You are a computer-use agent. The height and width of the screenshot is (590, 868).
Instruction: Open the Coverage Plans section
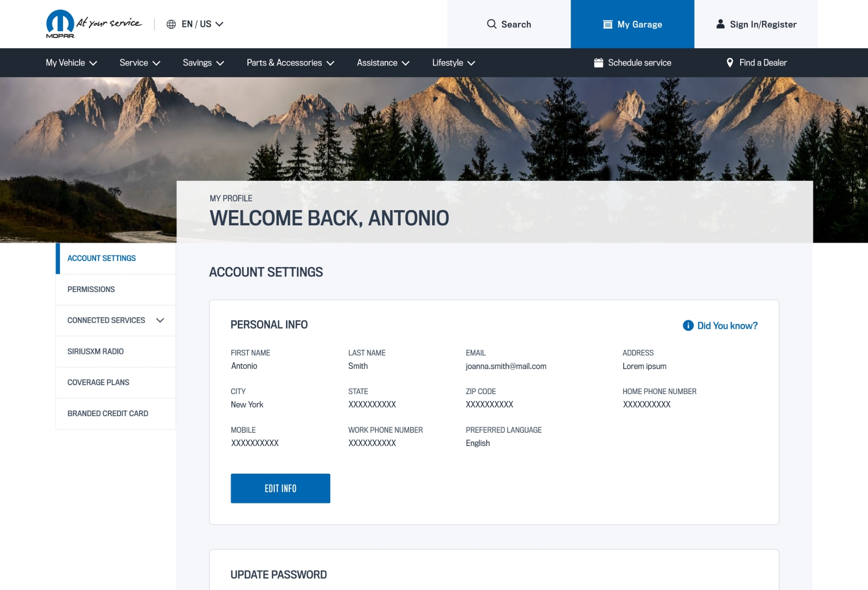(x=98, y=382)
